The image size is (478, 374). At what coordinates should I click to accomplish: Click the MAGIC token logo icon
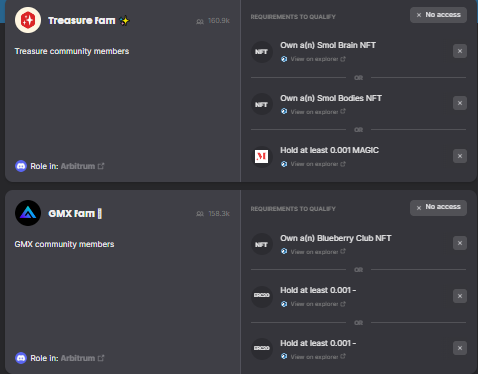262,156
